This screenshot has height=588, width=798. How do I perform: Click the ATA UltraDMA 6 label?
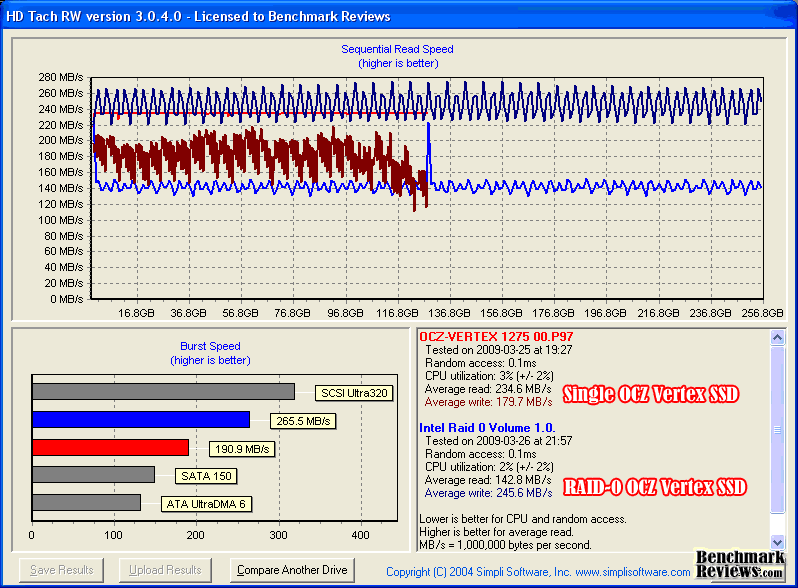[206, 504]
